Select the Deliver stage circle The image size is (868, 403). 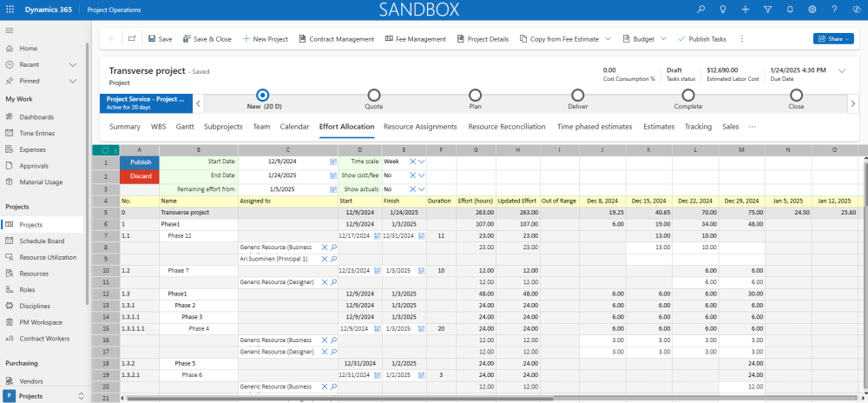point(577,96)
